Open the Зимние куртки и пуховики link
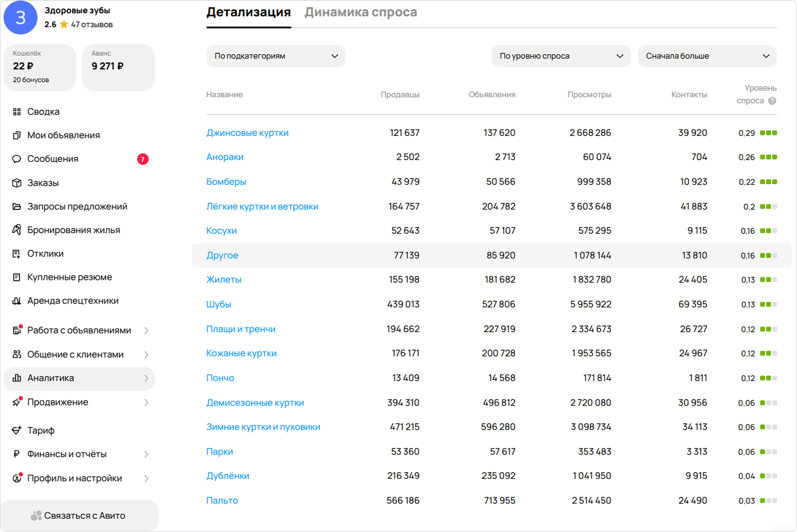797x532 pixels. [x=263, y=427]
